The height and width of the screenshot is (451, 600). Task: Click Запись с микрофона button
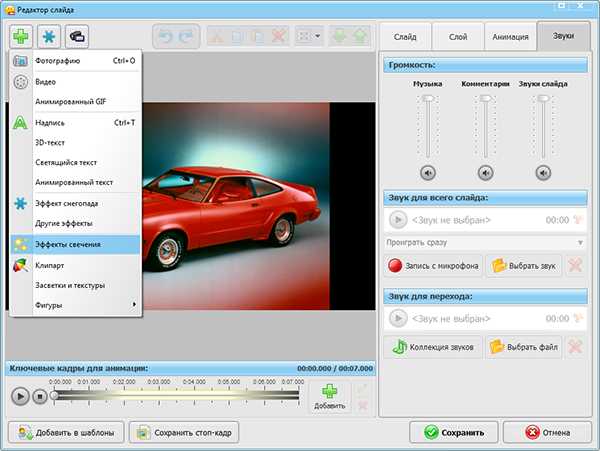point(435,267)
